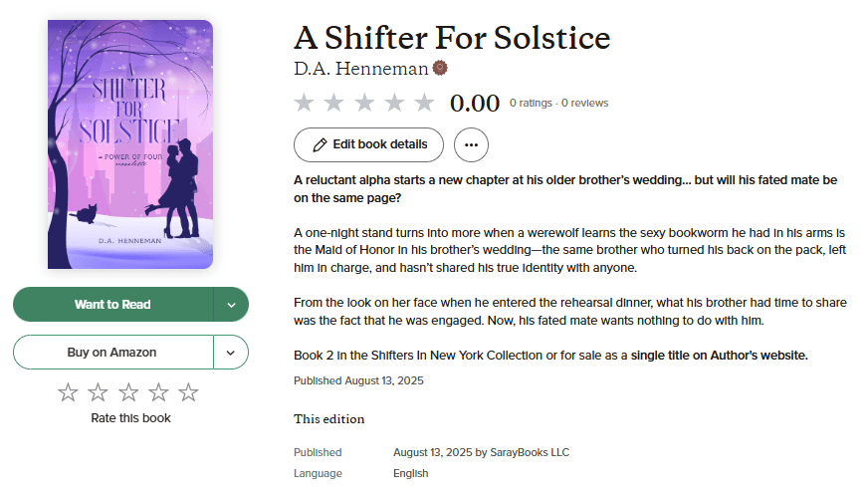The image size is (868, 492).
Task: Rate this book five stars
Action: click(x=188, y=392)
